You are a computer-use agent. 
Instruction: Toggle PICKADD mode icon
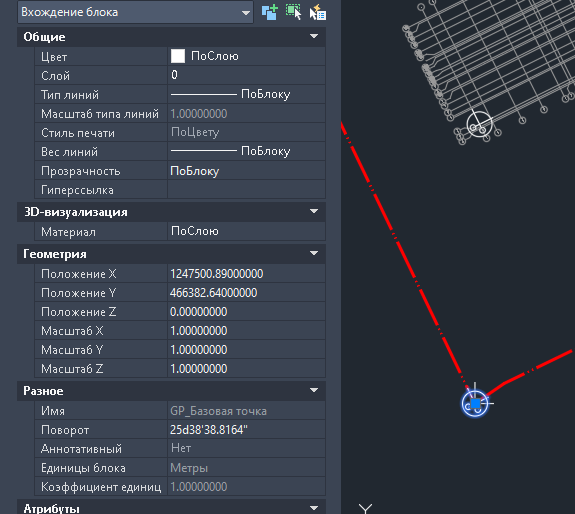270,12
